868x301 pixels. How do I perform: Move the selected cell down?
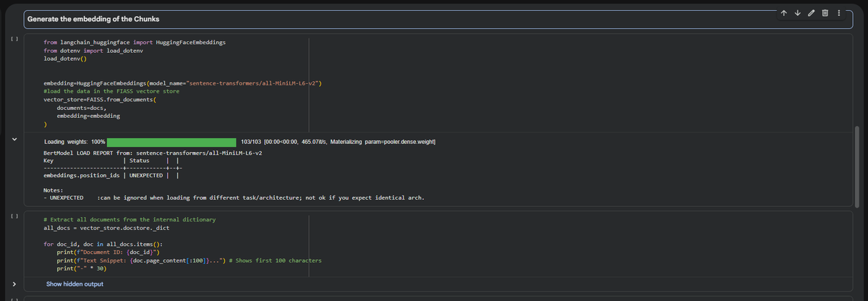(x=797, y=13)
